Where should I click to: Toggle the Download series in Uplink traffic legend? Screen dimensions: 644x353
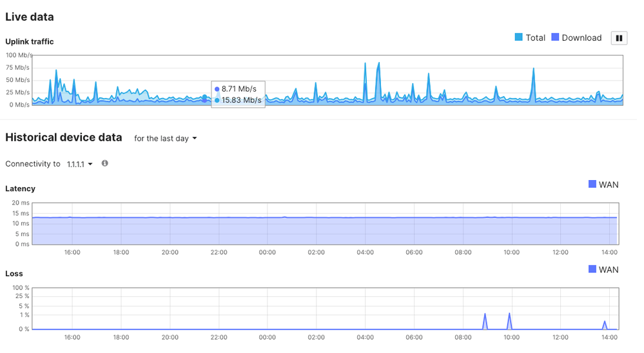click(x=576, y=37)
